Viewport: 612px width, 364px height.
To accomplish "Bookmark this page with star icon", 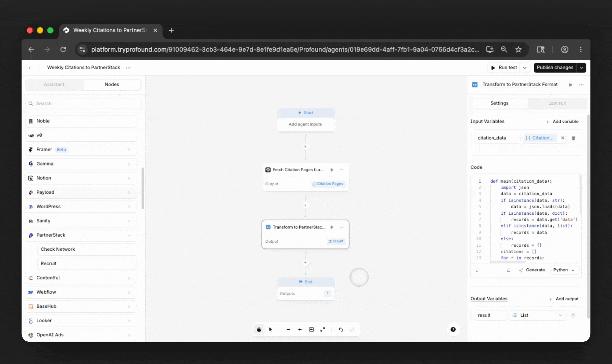I will tap(518, 50).
